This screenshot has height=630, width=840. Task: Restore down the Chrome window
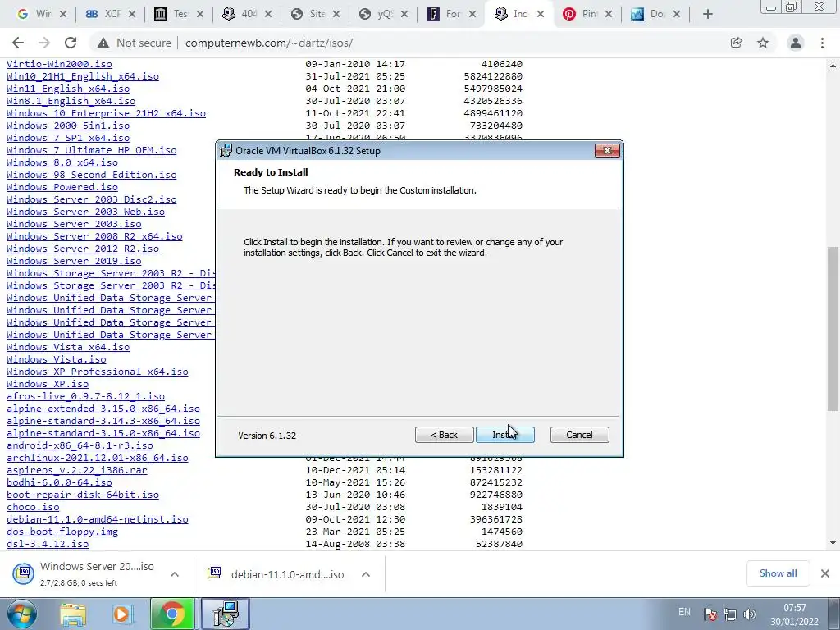tap(791, 7)
